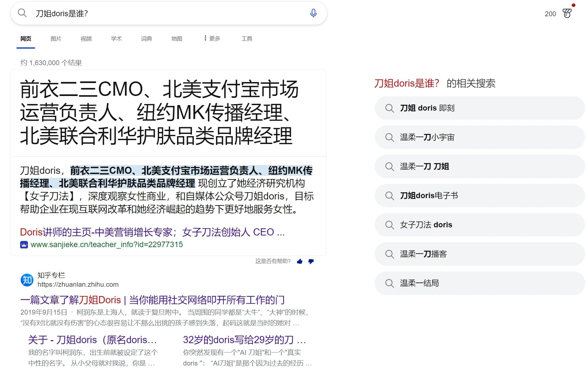Switch to the 图片 tab
The width and height of the screenshot is (588, 371).
pos(56,39)
